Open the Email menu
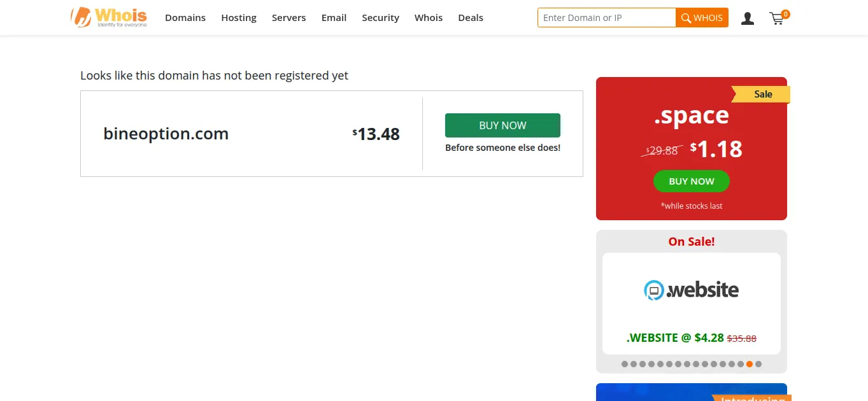This screenshot has height=401, width=868. (x=334, y=18)
